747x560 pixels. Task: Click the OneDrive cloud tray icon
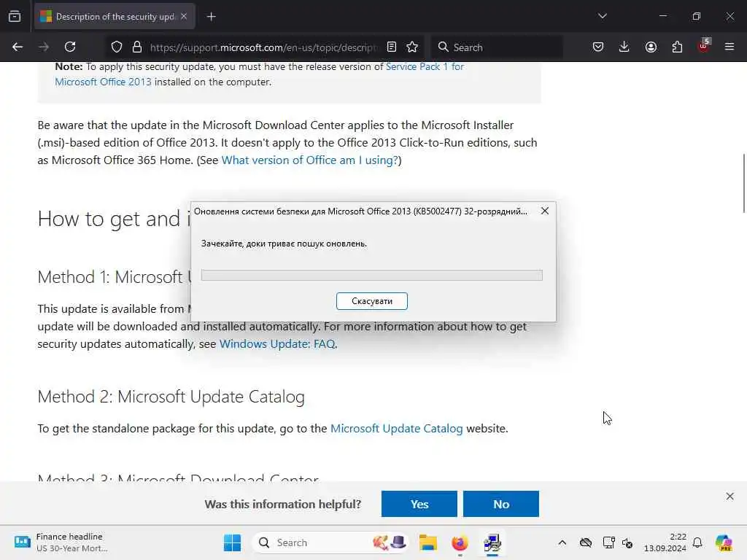(586, 542)
